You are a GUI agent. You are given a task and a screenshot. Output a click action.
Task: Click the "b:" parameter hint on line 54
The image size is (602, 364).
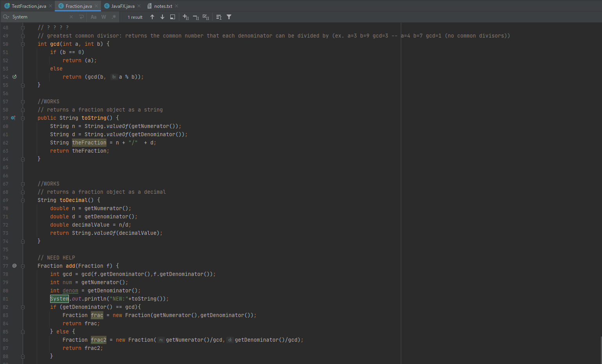pyautogui.click(x=114, y=77)
